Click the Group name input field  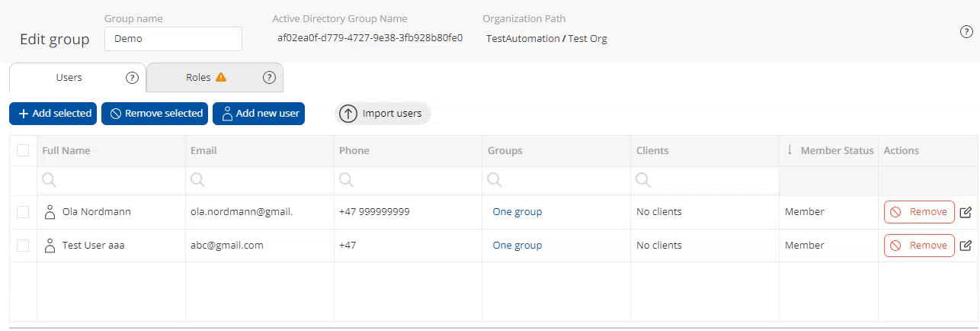click(173, 38)
